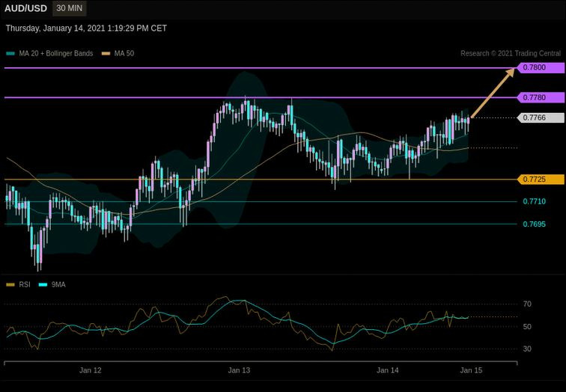Click the RSI legend color swatch
The height and width of the screenshot is (392, 566).
click(10, 285)
